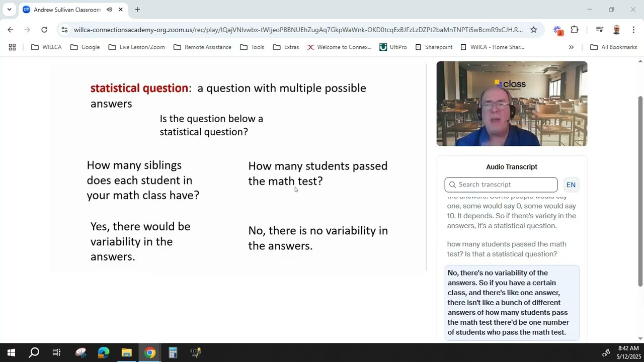Jump to 'how many students passed' transcript entry

[x=507, y=249]
